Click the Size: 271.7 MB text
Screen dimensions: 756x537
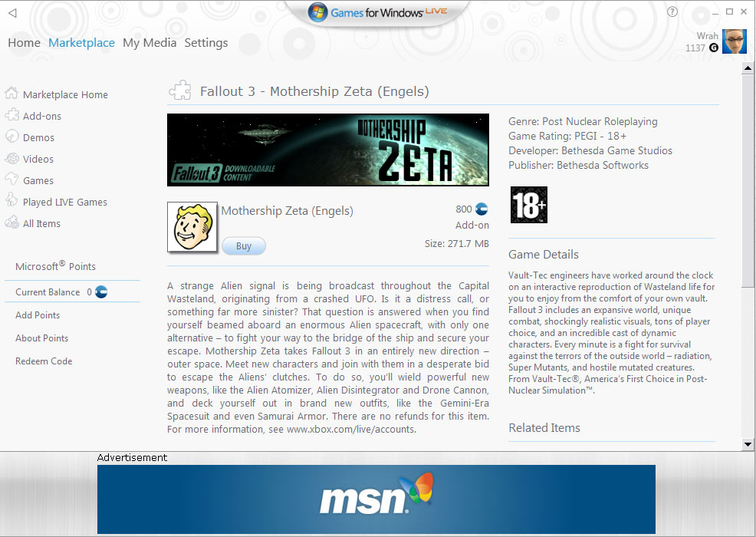point(456,244)
